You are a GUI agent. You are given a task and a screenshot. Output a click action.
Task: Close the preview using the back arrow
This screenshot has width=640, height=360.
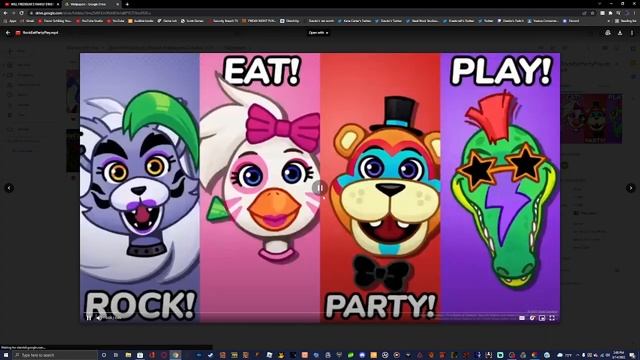click(x=8, y=33)
